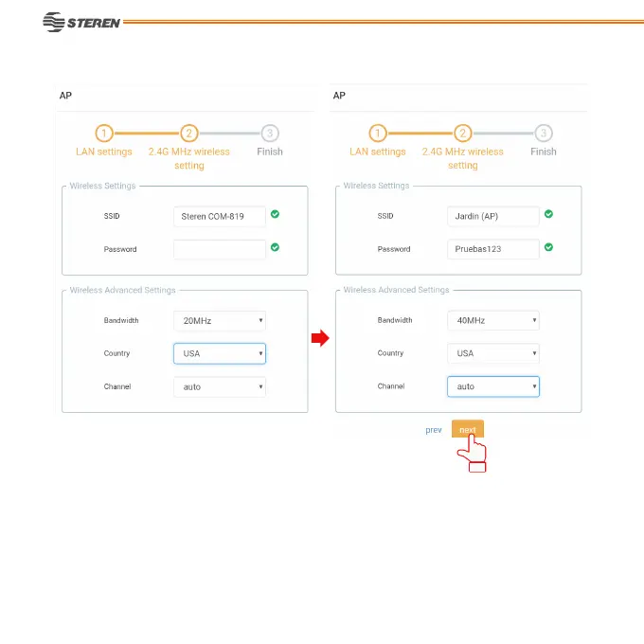Click Bandwidth label next to 20MHz

pyautogui.click(x=121, y=320)
